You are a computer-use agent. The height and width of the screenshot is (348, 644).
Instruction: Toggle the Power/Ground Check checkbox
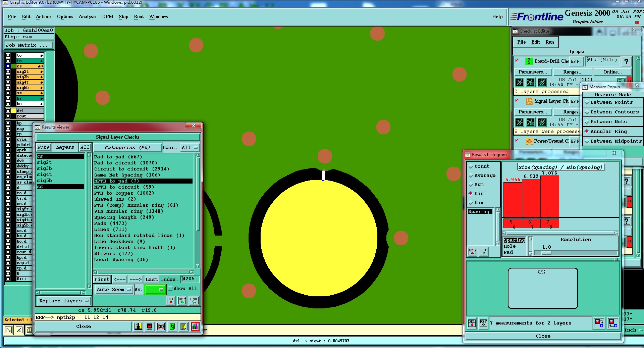pos(517,140)
